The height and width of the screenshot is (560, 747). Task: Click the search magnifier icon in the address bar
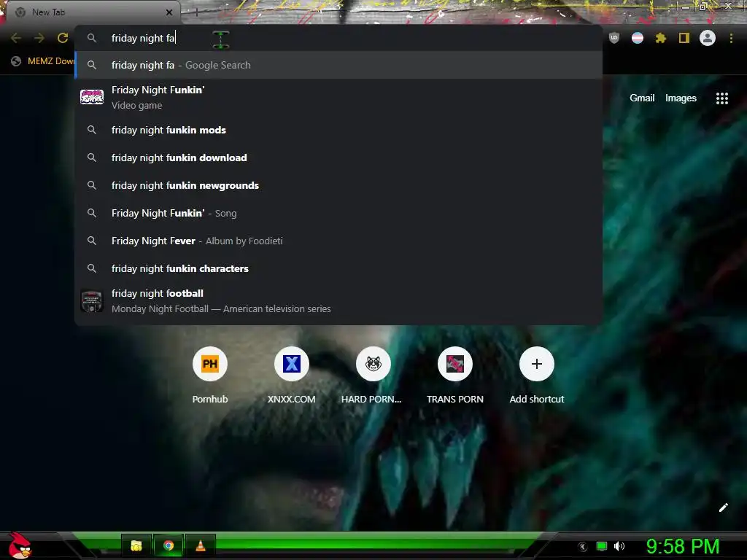point(92,38)
